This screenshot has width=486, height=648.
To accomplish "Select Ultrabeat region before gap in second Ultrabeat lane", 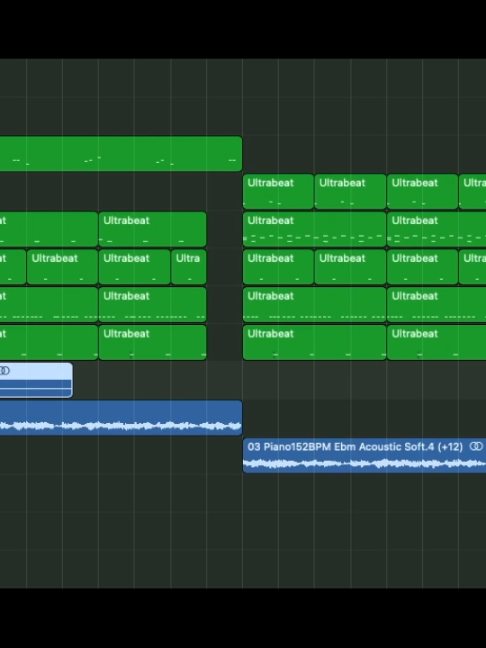I will point(152,229).
